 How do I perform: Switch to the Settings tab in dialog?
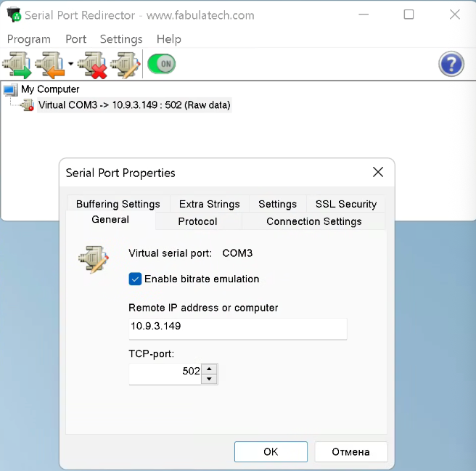[277, 204]
